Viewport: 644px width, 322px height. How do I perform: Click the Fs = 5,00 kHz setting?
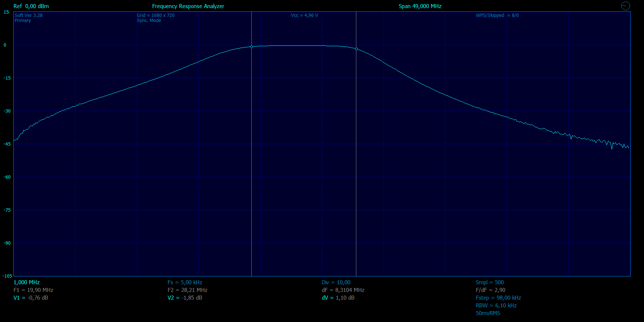(x=185, y=282)
